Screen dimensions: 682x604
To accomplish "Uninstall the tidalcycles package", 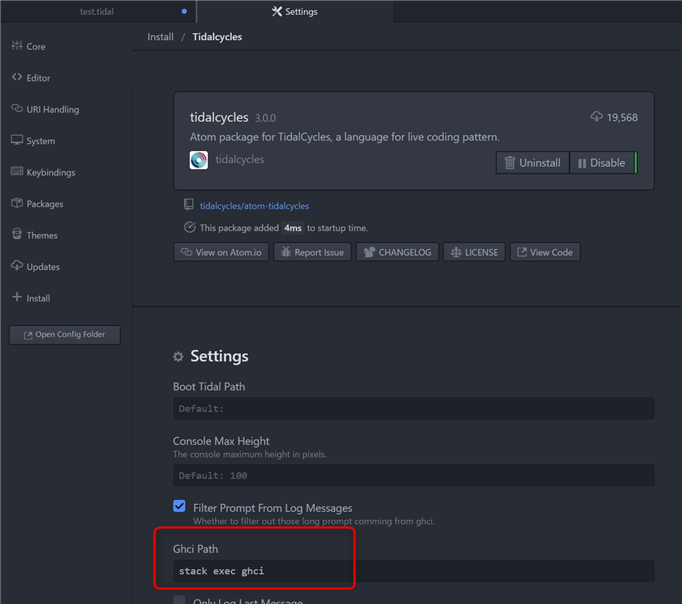I will [x=532, y=163].
